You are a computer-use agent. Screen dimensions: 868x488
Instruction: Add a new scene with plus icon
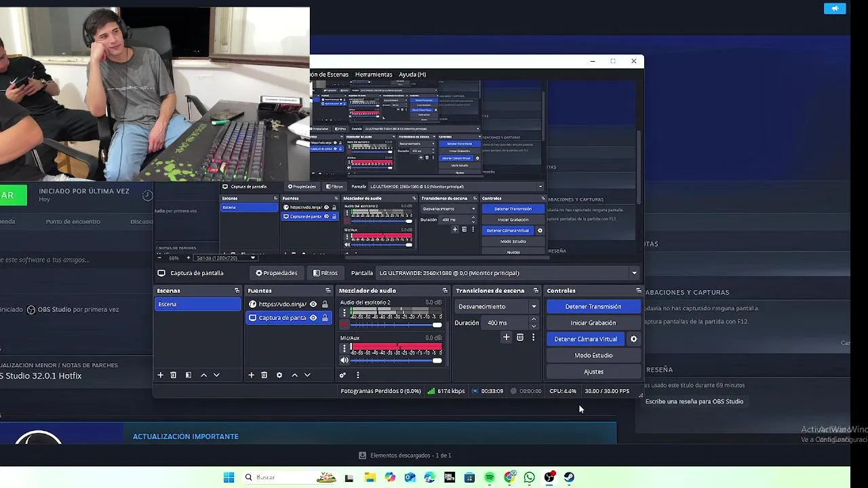(x=161, y=375)
